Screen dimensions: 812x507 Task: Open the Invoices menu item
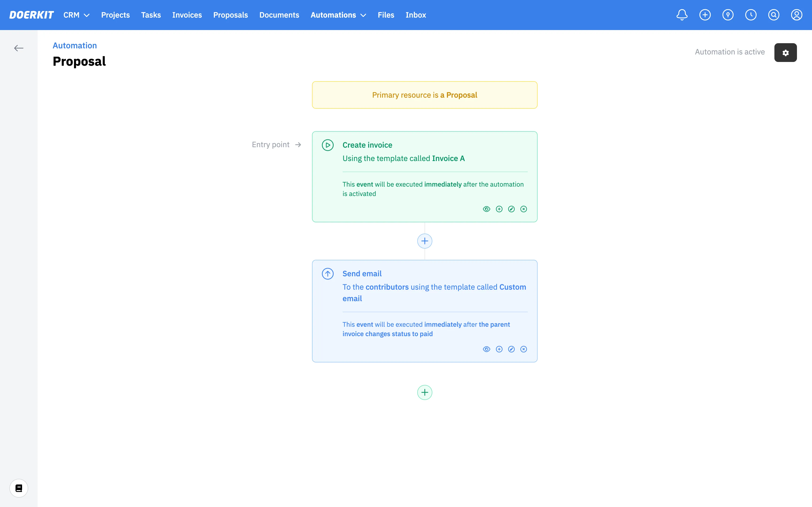[187, 15]
